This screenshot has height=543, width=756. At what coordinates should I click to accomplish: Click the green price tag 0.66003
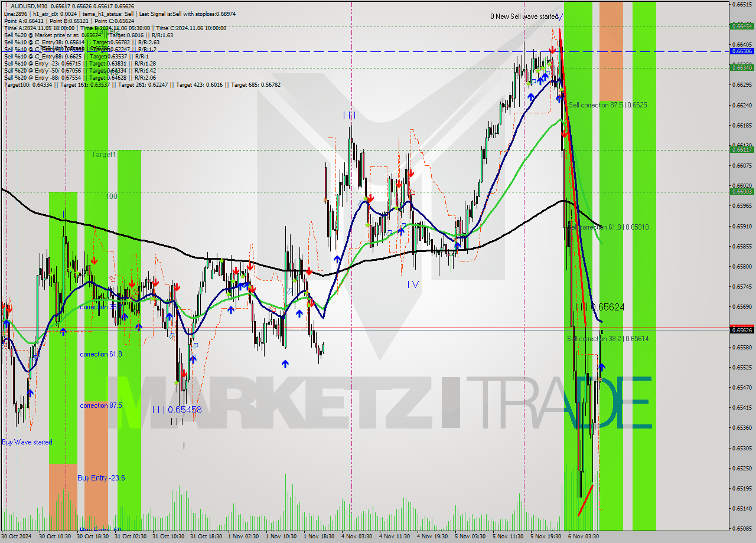(741, 192)
